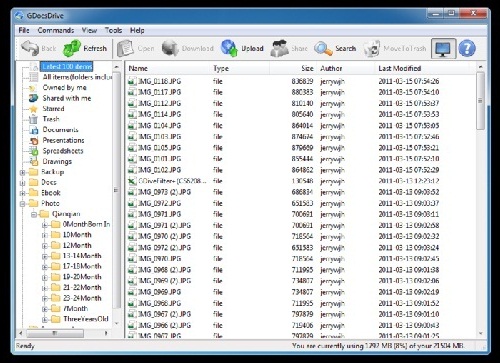Select file IMG_0969.JPG
Image resolution: width=500 pixels, height=363 pixels.
coord(159,292)
